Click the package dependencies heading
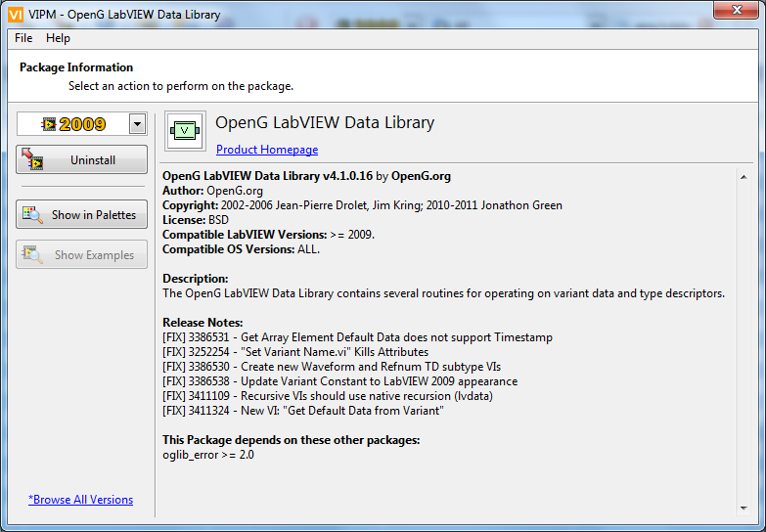Screen dimensions: 766x532 [x=292, y=440]
